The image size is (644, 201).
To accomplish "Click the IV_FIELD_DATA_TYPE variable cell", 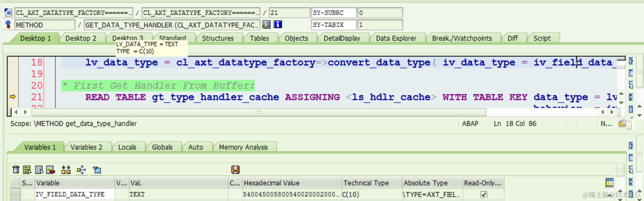I will pos(75,194).
